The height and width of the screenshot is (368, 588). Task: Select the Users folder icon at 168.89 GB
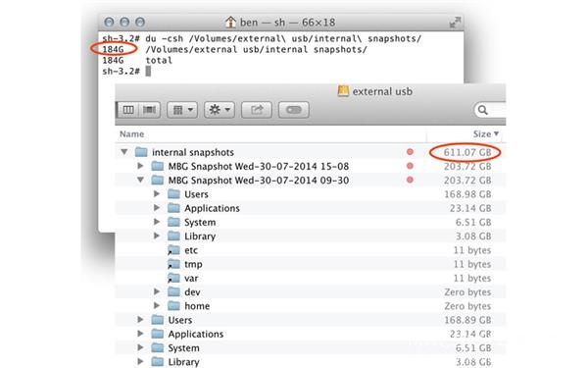[158, 320]
